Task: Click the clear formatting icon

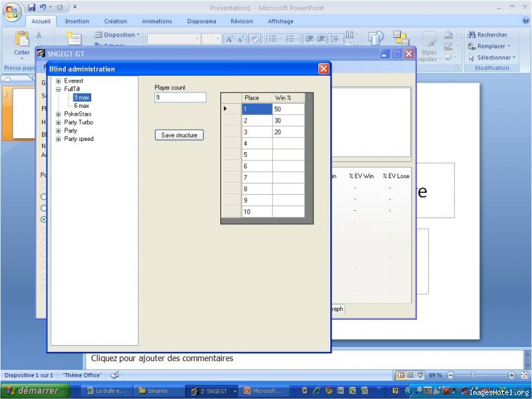Action: (x=254, y=39)
